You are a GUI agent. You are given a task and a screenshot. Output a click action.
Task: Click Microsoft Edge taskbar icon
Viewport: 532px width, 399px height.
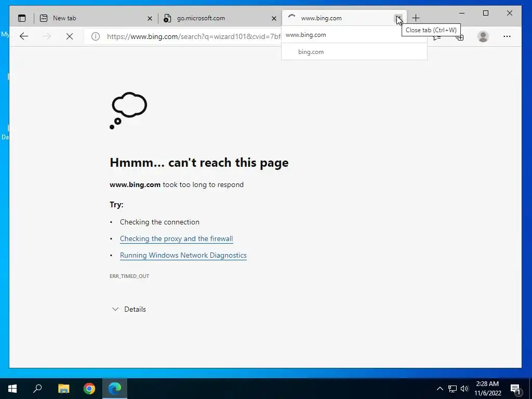(x=115, y=389)
